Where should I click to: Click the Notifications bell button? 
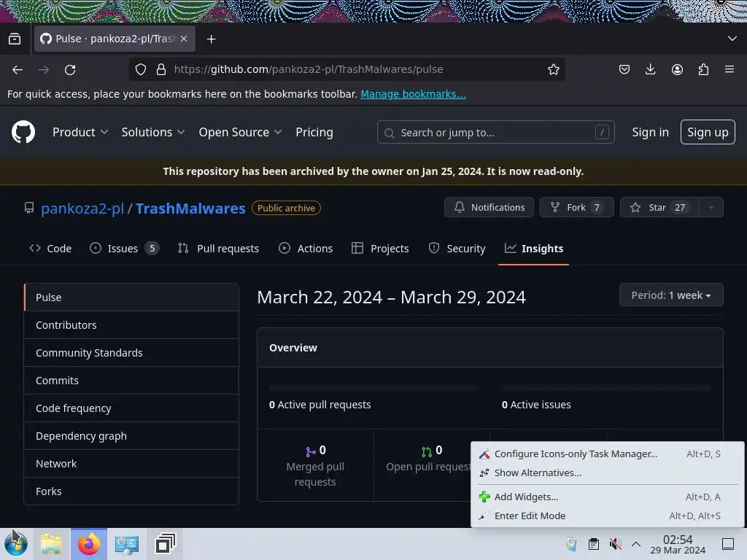[489, 207]
